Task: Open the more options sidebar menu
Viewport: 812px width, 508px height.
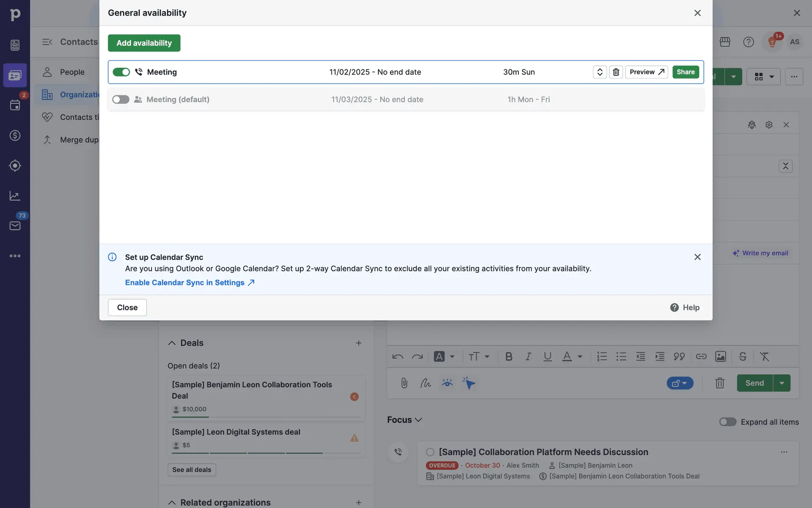Action: point(15,256)
